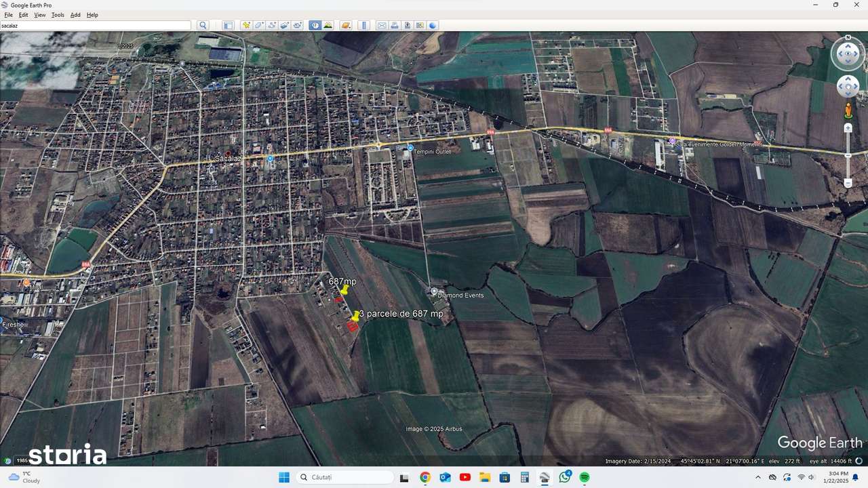Screen dimensions: 868x488
Task: Click the orange Street View pegman
Action: pos(848,110)
